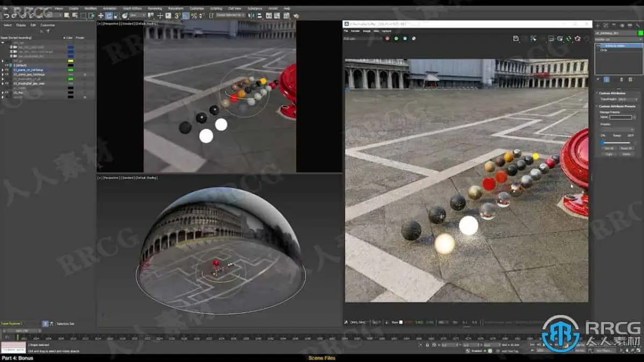Toggle the alpha channel display button
The image size is (644, 362).
[x=414, y=39]
